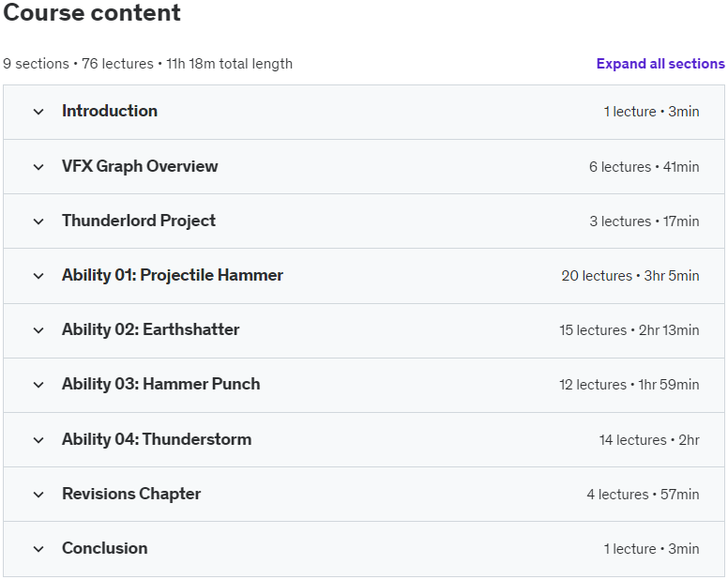Expand Ability 03: Hammer Punch chevron

click(x=38, y=385)
